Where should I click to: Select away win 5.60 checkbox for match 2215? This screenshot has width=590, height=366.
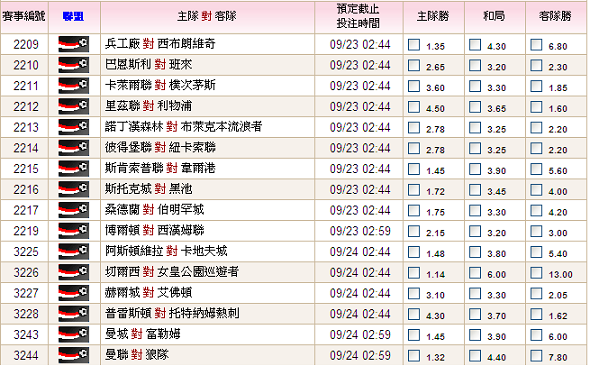536,169
